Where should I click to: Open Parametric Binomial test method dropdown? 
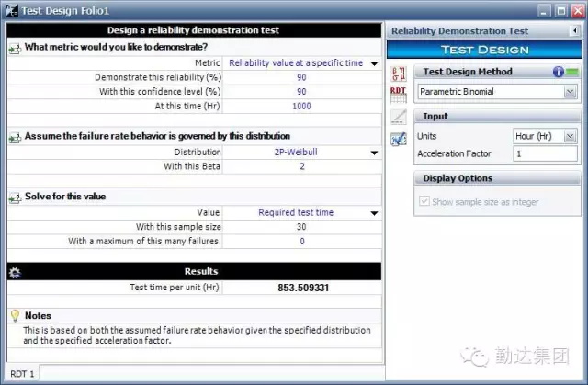click(x=570, y=92)
